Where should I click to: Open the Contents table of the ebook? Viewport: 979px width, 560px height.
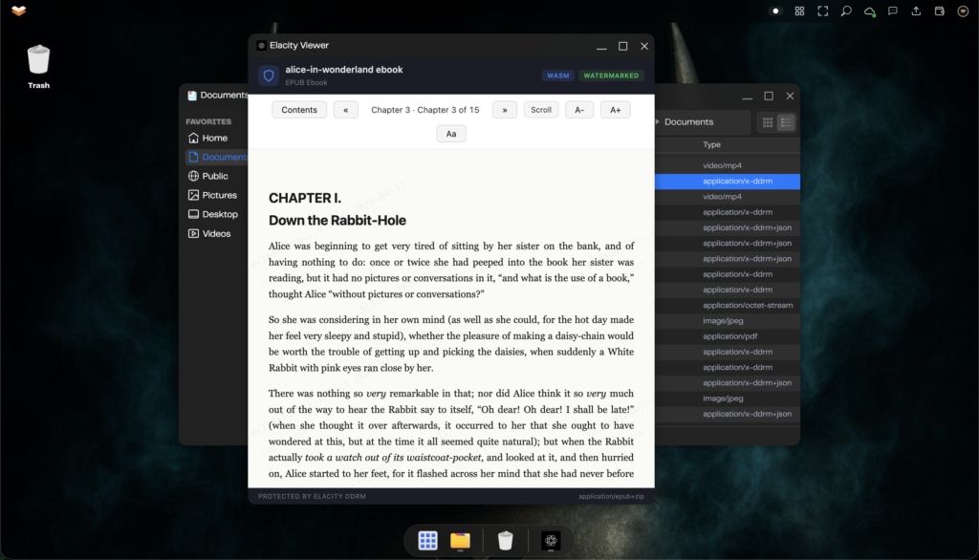point(299,110)
